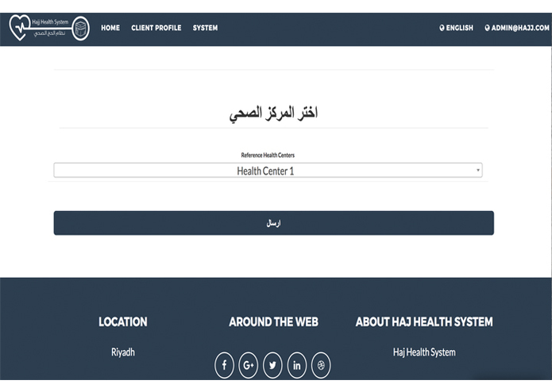
Task: Click the Kaaba emblem in the logo
Action: pos(81,29)
